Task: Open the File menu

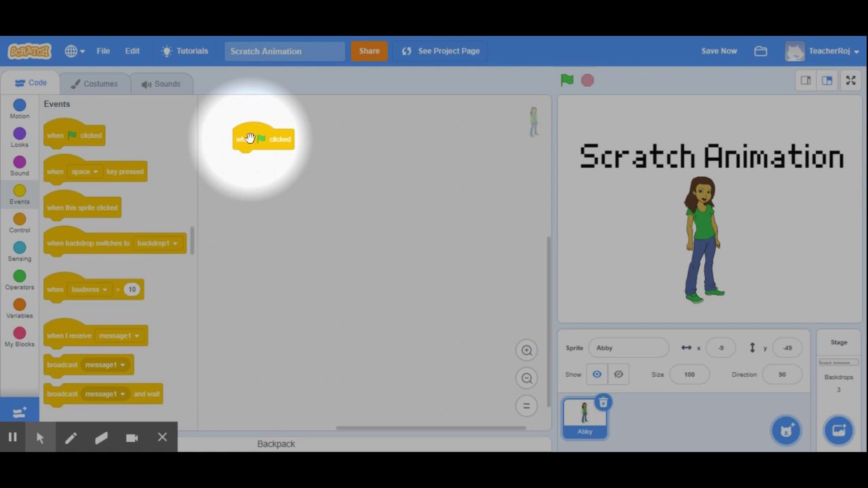Action: [x=103, y=51]
